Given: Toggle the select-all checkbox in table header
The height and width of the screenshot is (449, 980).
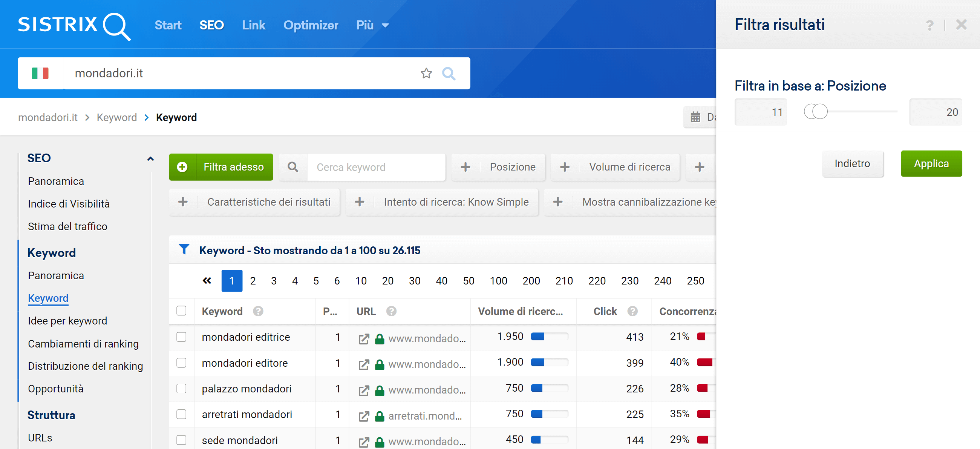Looking at the screenshot, I should (181, 311).
